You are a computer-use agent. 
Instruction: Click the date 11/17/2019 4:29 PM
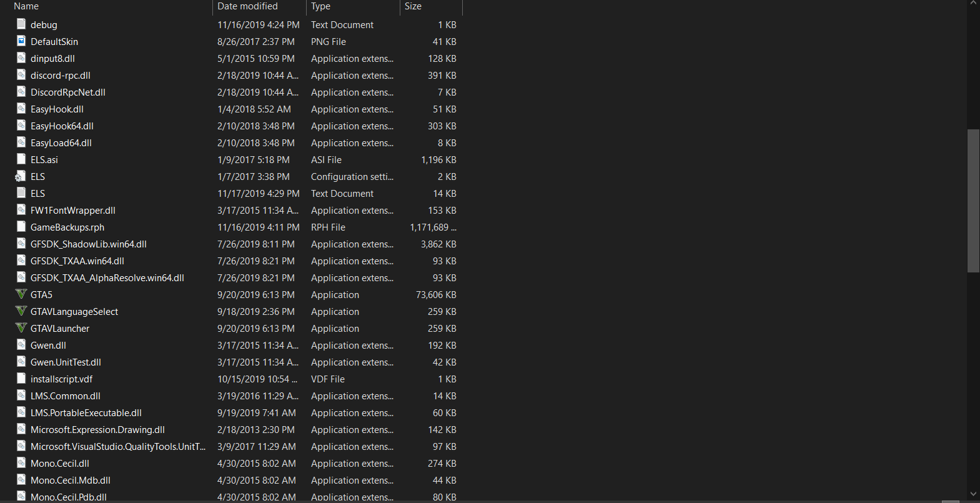click(x=259, y=194)
